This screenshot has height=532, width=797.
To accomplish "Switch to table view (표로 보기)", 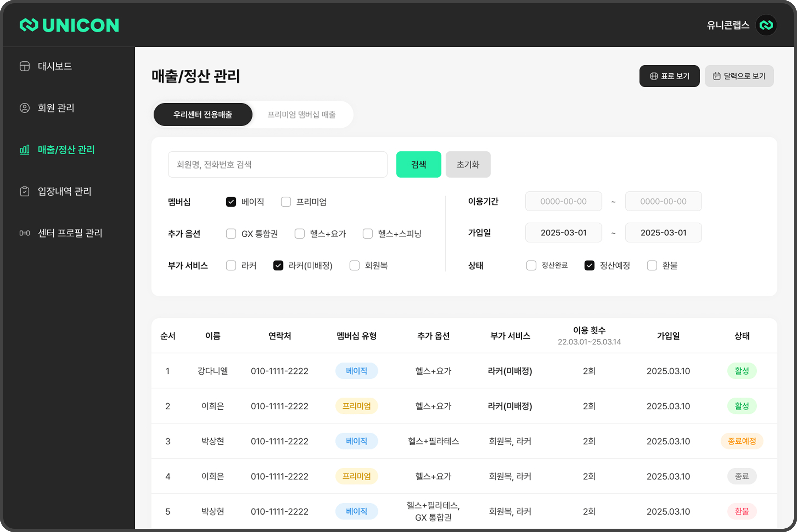I will (669, 76).
